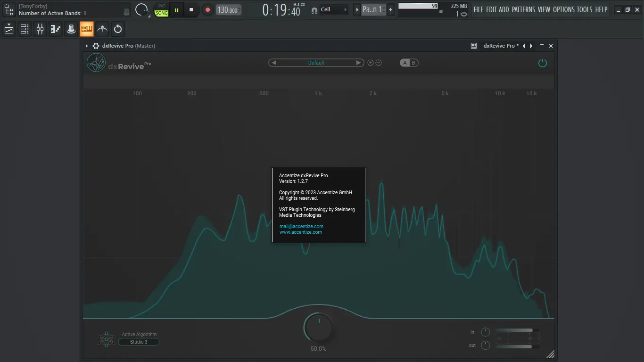Stop playback with the stop button
This screenshot has height=362, width=644.
[x=191, y=9]
